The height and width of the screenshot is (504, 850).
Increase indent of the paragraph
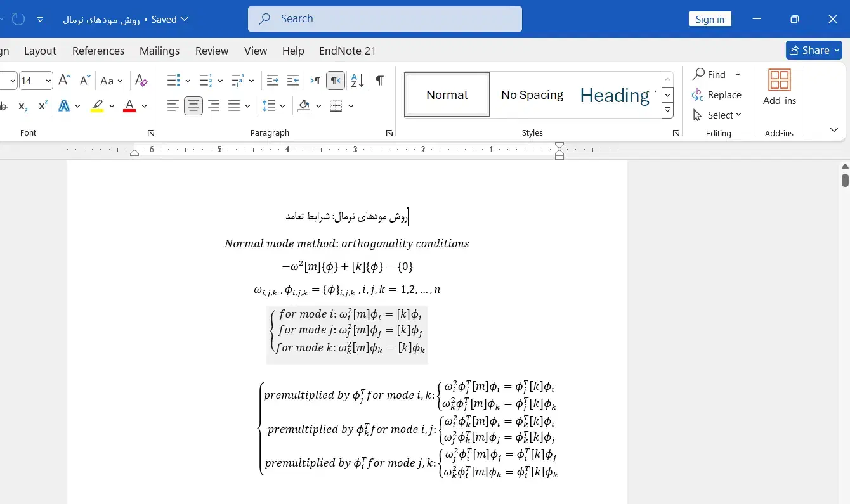click(293, 81)
